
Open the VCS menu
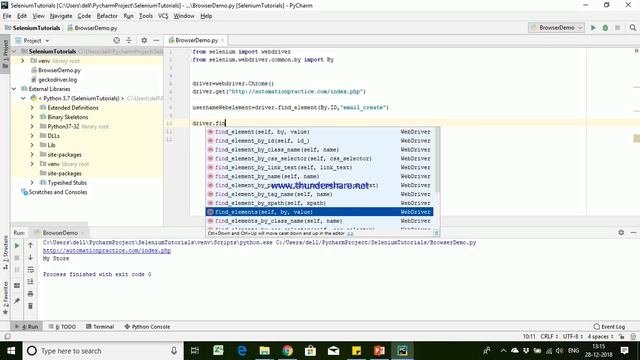tap(163, 16)
